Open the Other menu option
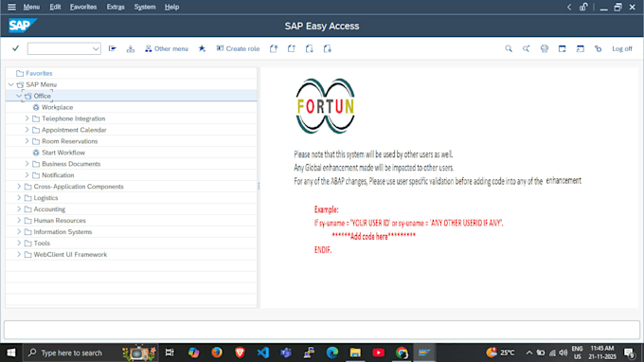Image resolution: width=644 pixels, height=362 pixels. [x=167, y=48]
